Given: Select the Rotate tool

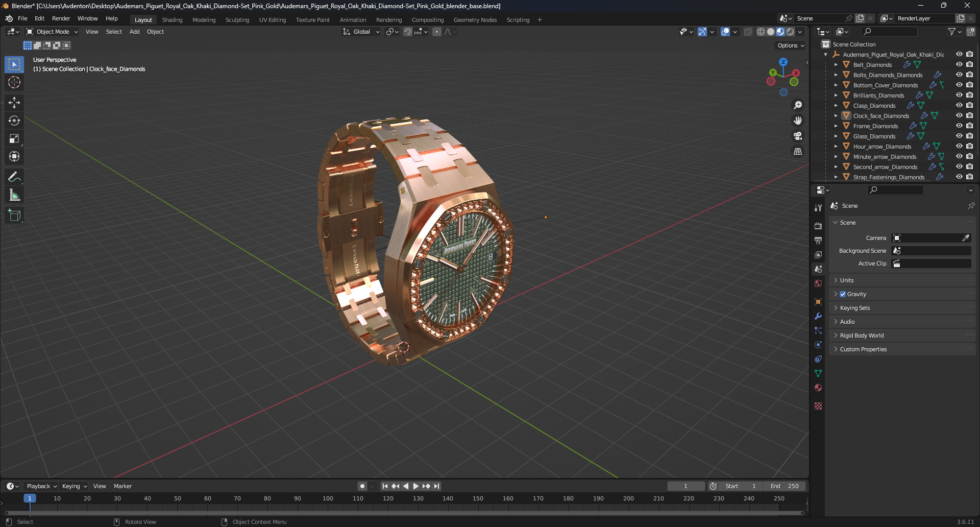Looking at the screenshot, I should tap(14, 121).
